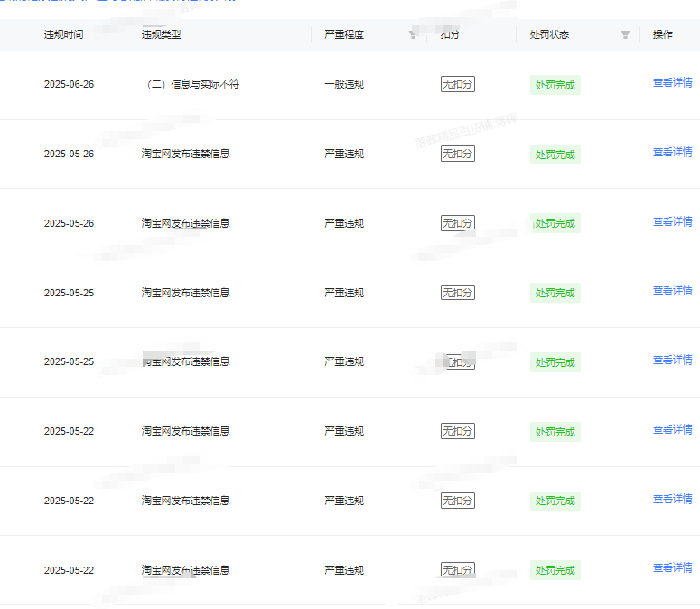Click 查看详情 on the last 2025-05-22 row
700x609 pixels.
click(672, 568)
